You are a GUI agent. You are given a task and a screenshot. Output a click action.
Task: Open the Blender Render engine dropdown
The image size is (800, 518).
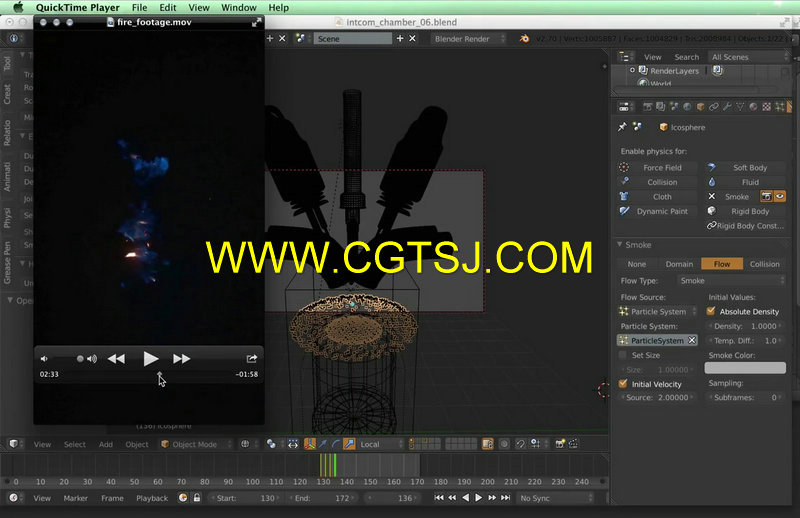click(468, 39)
